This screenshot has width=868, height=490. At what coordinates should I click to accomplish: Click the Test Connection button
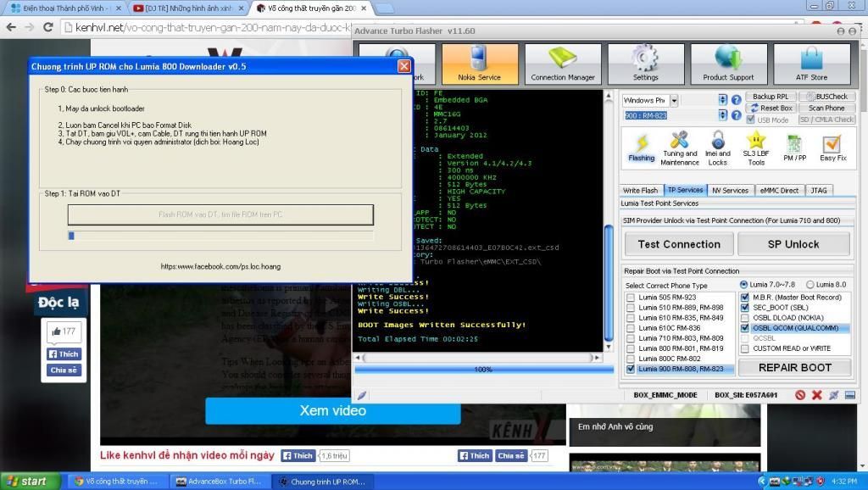tap(679, 244)
